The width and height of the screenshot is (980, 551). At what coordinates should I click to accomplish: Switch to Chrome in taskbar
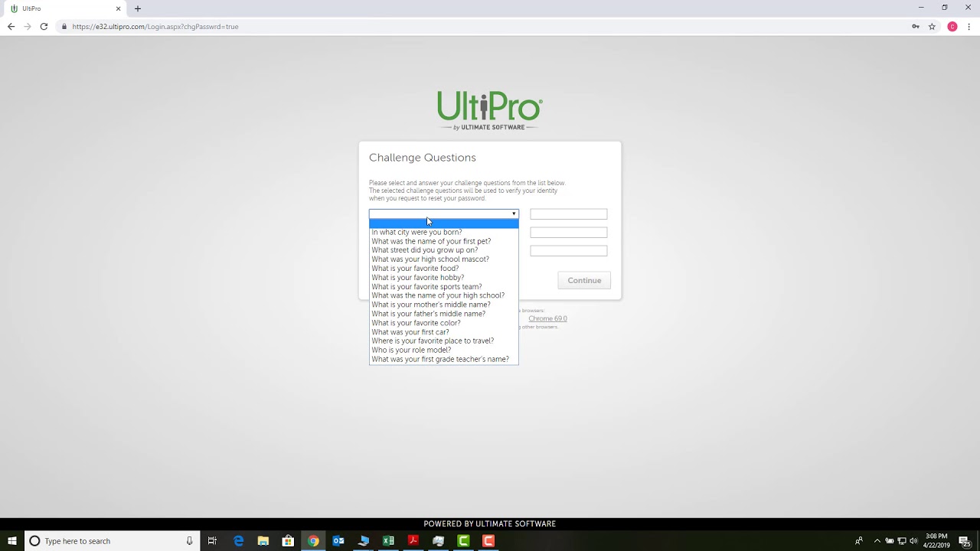313,541
